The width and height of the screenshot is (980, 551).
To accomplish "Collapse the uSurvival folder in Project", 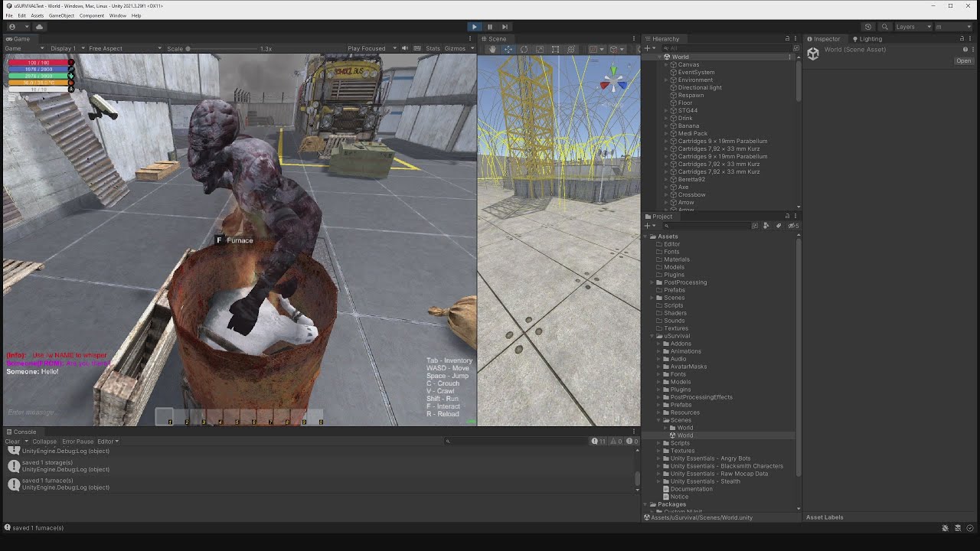I will 653,336.
